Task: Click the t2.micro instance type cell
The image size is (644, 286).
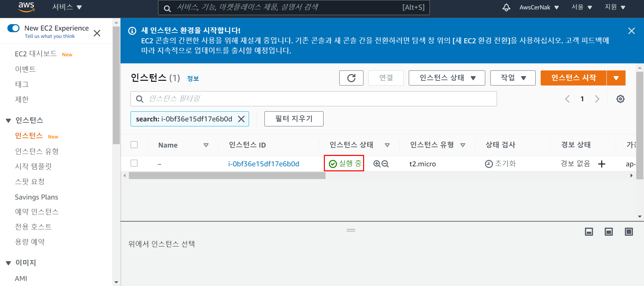Action: (x=423, y=164)
